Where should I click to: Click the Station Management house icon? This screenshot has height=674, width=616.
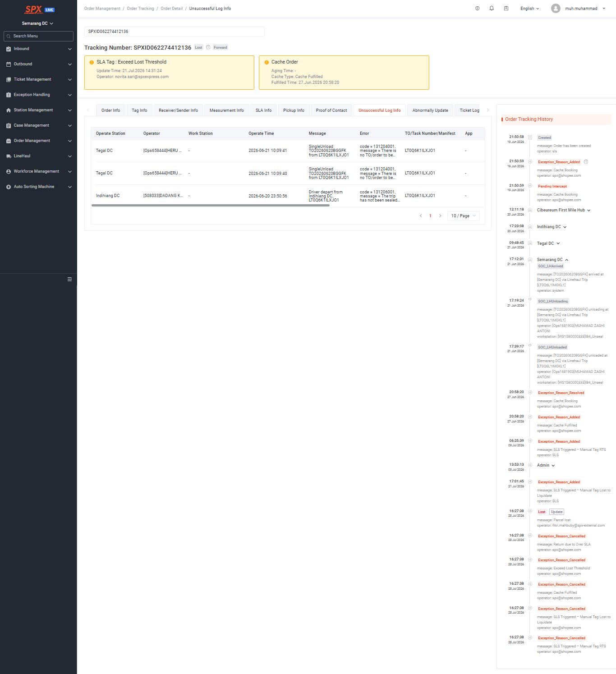[x=9, y=110]
